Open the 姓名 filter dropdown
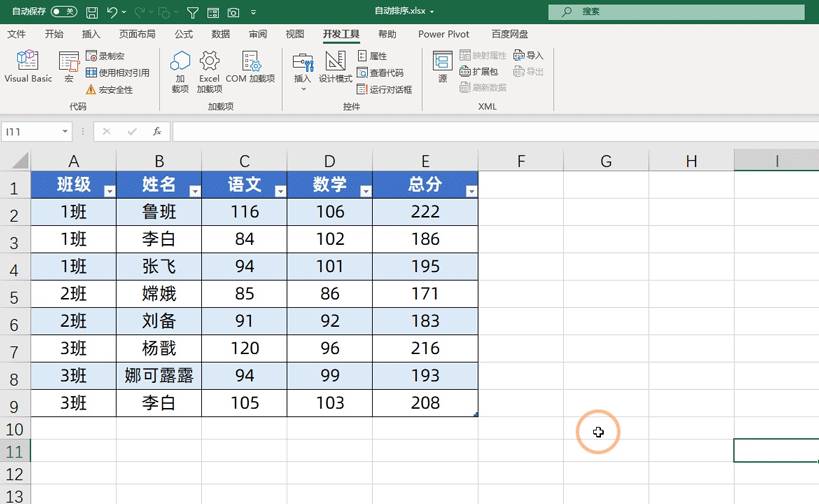The width and height of the screenshot is (819, 504). (195, 191)
